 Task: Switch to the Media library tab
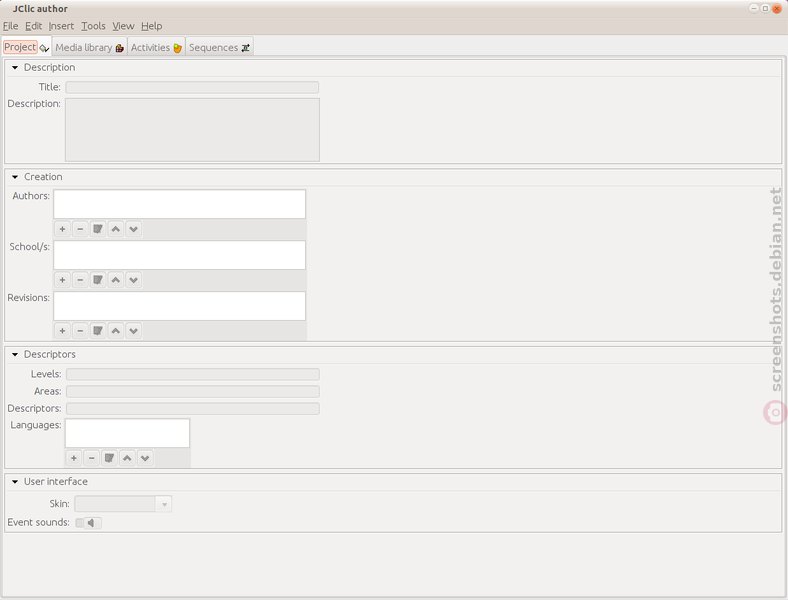click(x=89, y=47)
